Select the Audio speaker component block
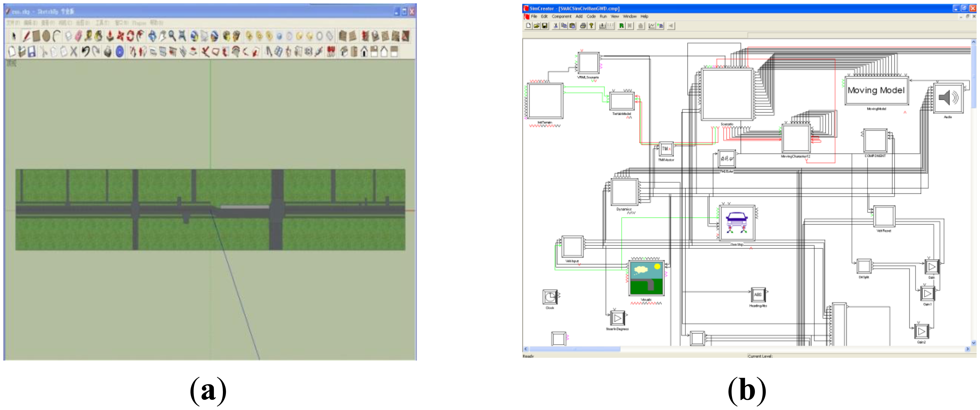The height and width of the screenshot is (410, 980). [x=948, y=98]
